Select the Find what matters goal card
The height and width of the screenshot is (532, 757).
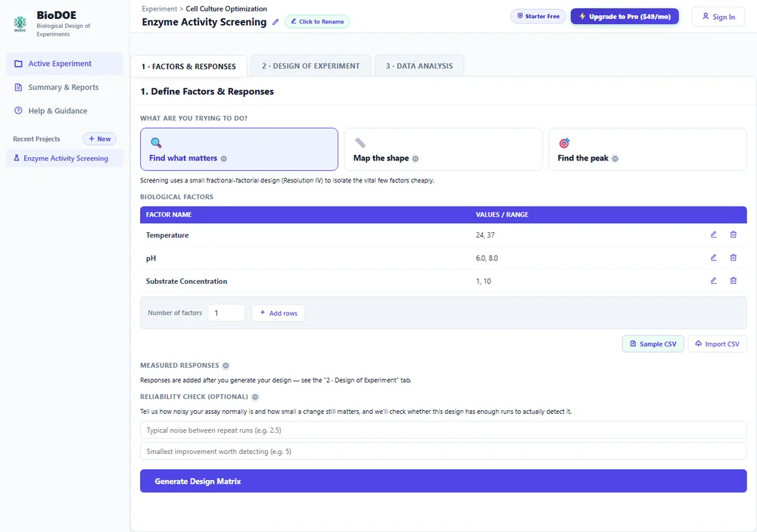pyautogui.click(x=239, y=149)
